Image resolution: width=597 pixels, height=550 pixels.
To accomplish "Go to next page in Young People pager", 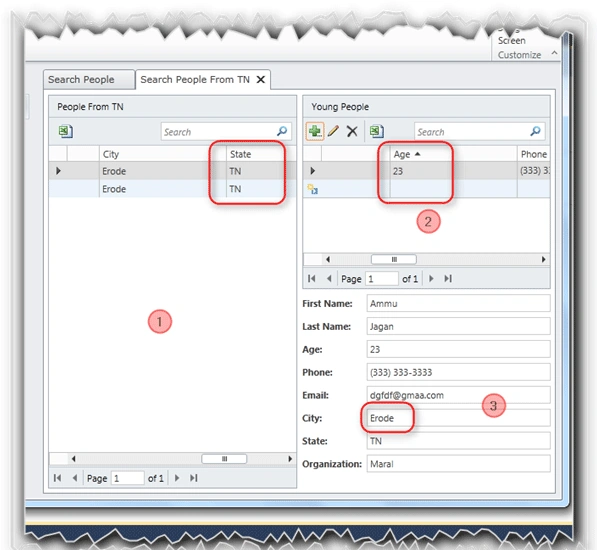I will [x=431, y=279].
